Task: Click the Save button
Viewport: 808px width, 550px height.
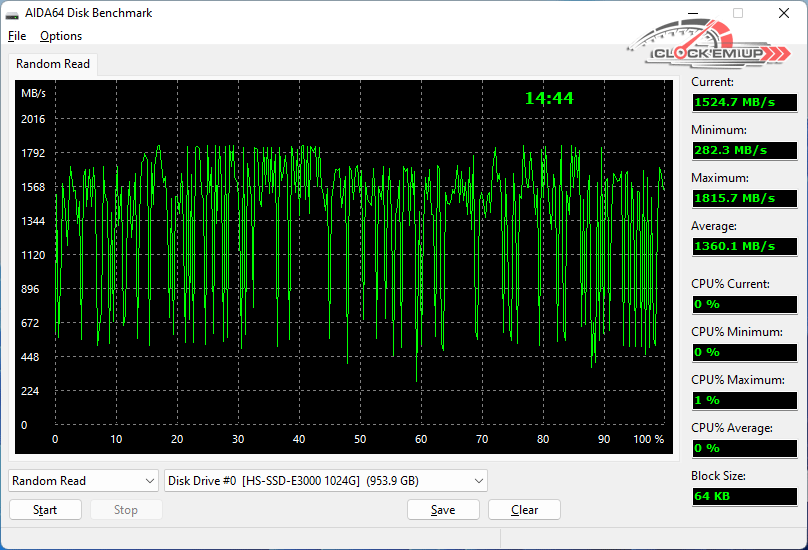Action: (x=443, y=510)
